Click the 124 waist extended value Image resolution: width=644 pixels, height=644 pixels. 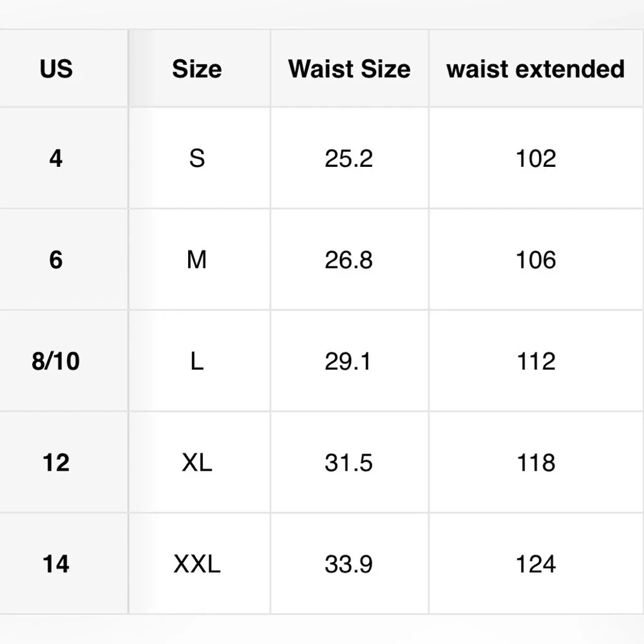[x=536, y=564]
